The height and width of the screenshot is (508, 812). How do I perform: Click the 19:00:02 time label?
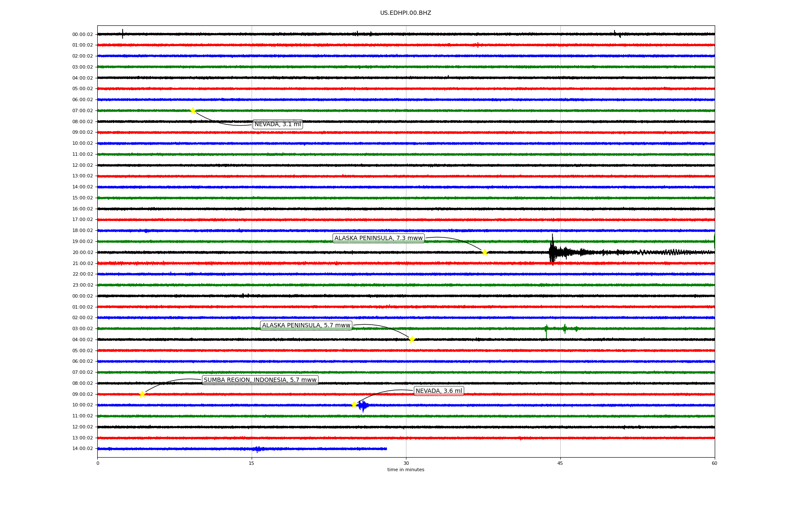(x=82, y=242)
